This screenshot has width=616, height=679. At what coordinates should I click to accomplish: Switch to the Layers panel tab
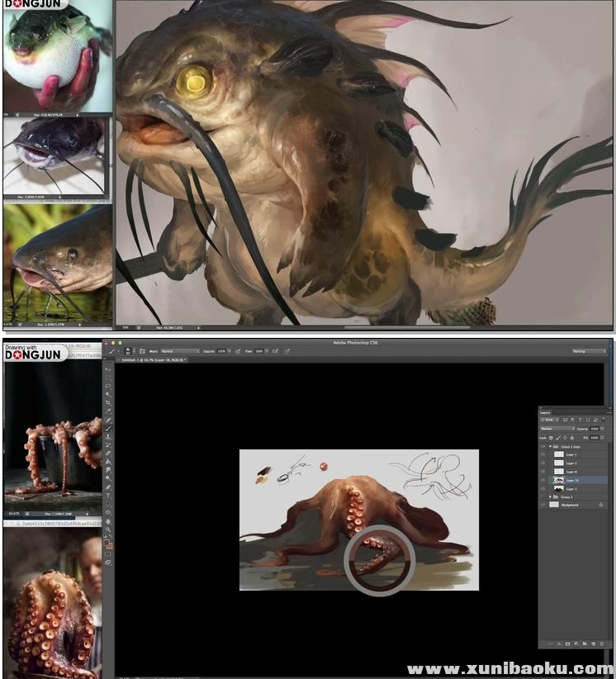(546, 411)
